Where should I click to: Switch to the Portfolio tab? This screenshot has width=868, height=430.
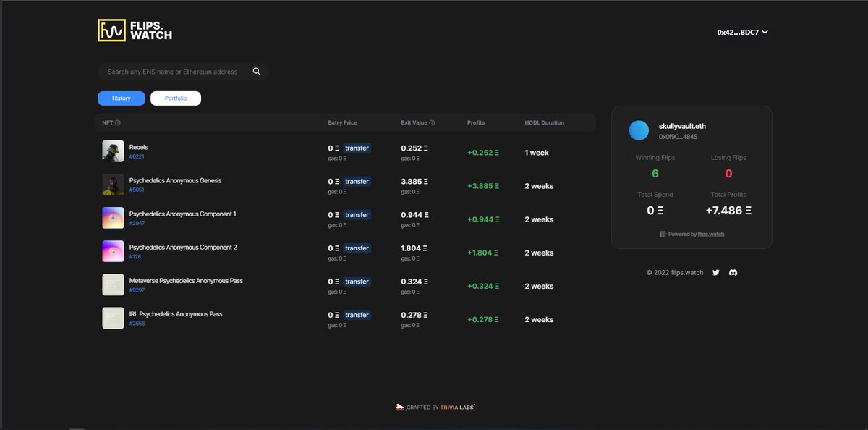pos(176,98)
